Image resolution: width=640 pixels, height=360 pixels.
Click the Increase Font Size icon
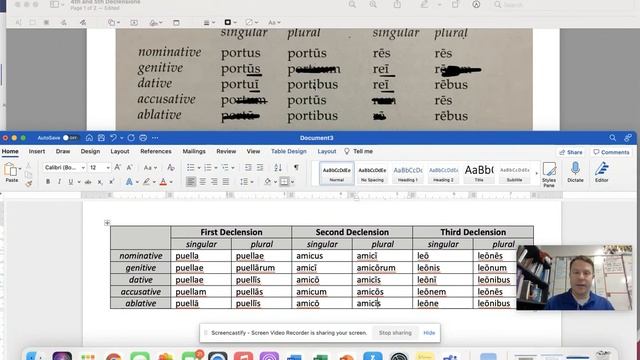(118, 167)
